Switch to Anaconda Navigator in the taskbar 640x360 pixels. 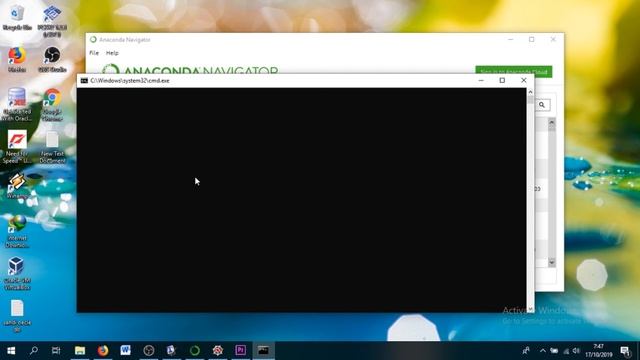coord(195,350)
